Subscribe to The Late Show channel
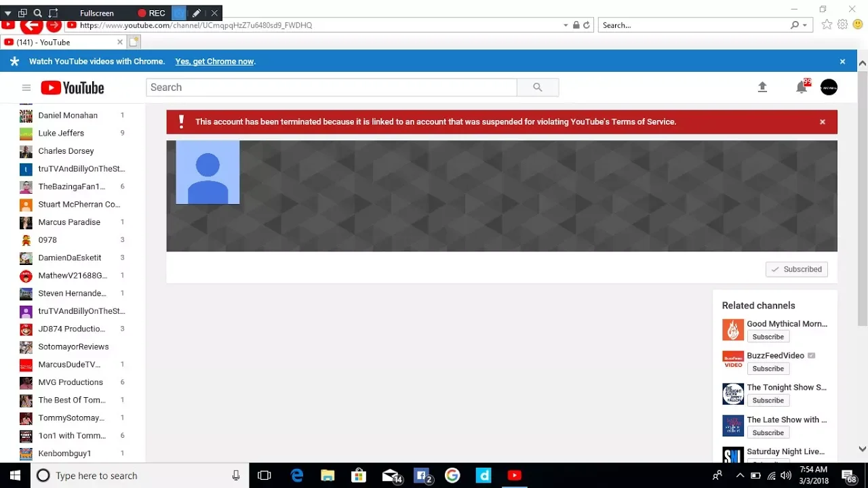This screenshot has width=868, height=488. [768, 432]
